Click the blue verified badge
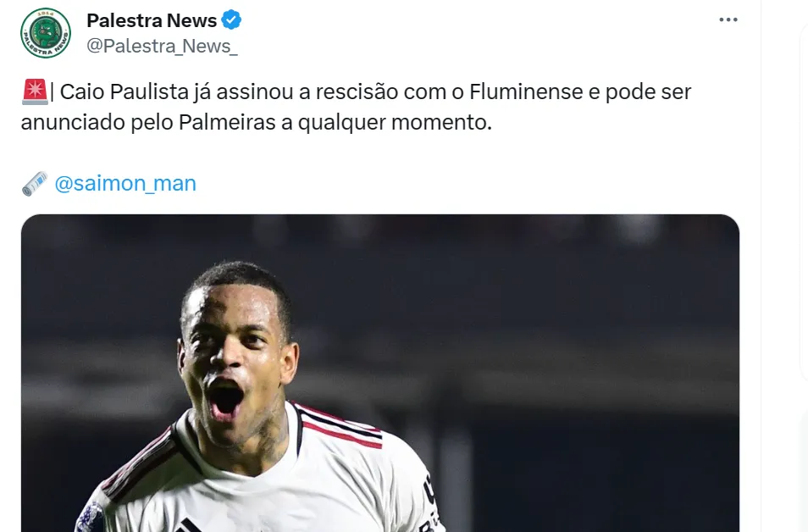The image size is (808, 532). (x=231, y=20)
